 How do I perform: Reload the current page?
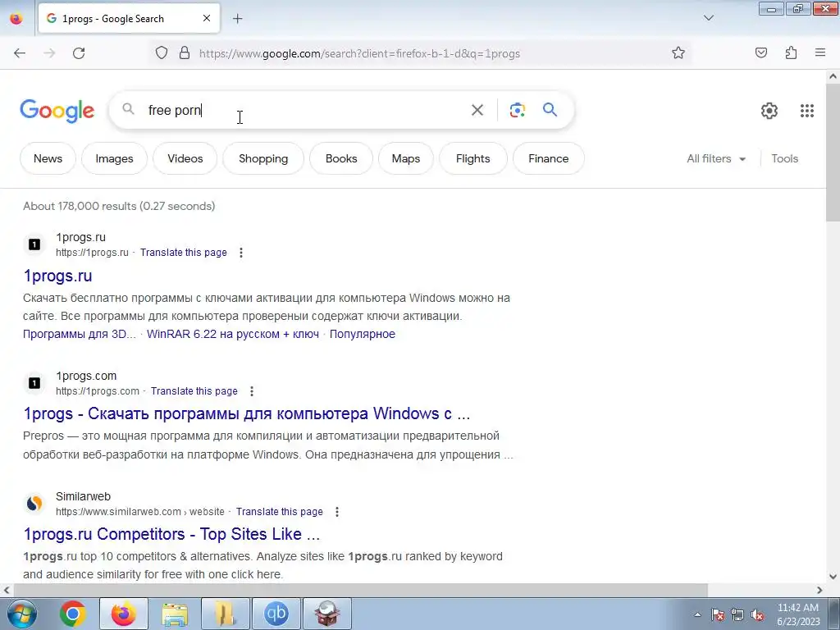79,53
